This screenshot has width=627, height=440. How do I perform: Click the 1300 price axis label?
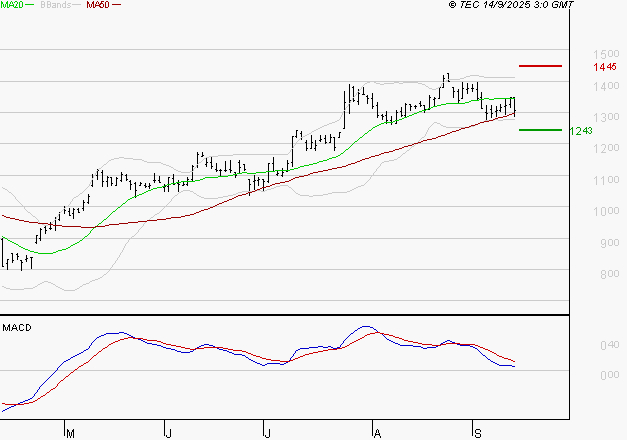[606, 117]
